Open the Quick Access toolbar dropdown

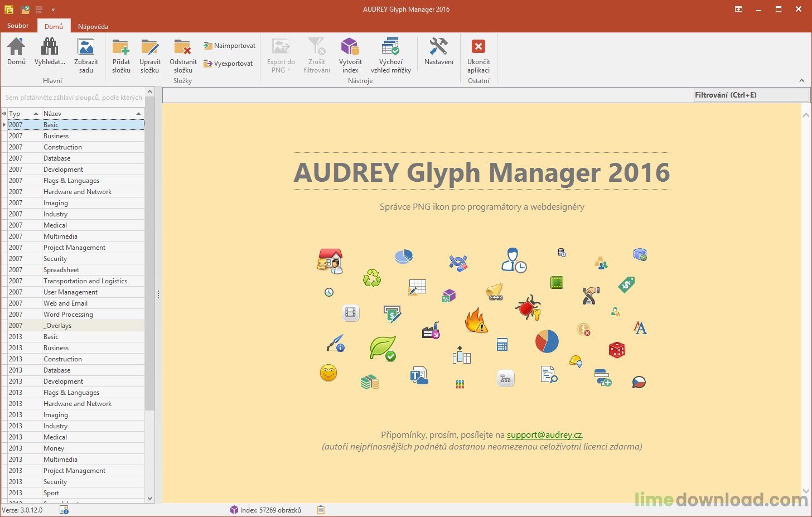tap(54, 9)
